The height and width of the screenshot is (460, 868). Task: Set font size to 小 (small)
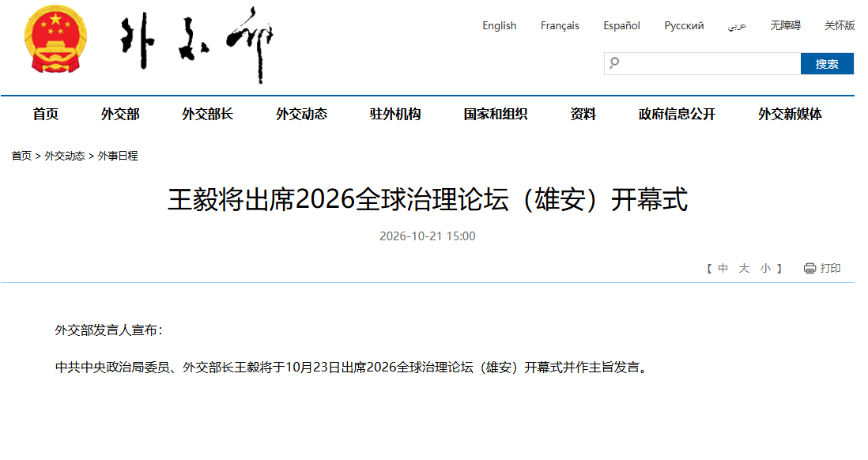765,269
